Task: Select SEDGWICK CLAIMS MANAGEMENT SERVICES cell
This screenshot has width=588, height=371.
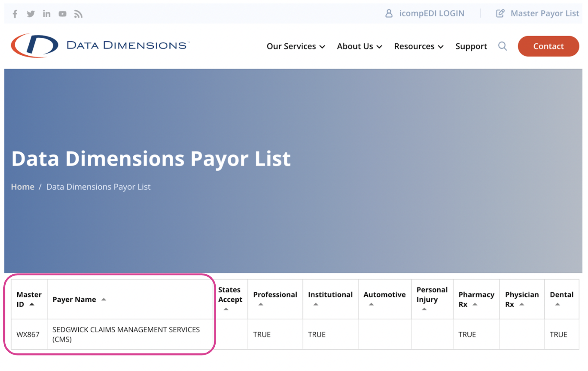Action: tap(130, 335)
